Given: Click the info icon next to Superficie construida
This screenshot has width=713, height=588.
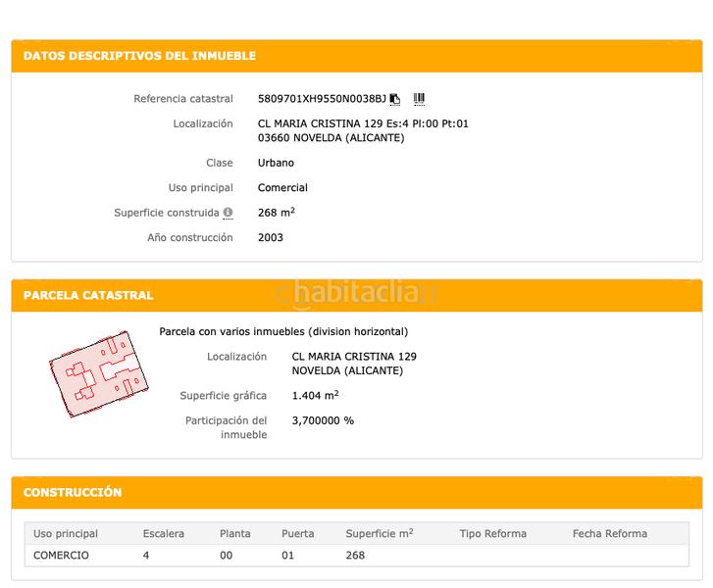Looking at the screenshot, I should click(228, 213).
